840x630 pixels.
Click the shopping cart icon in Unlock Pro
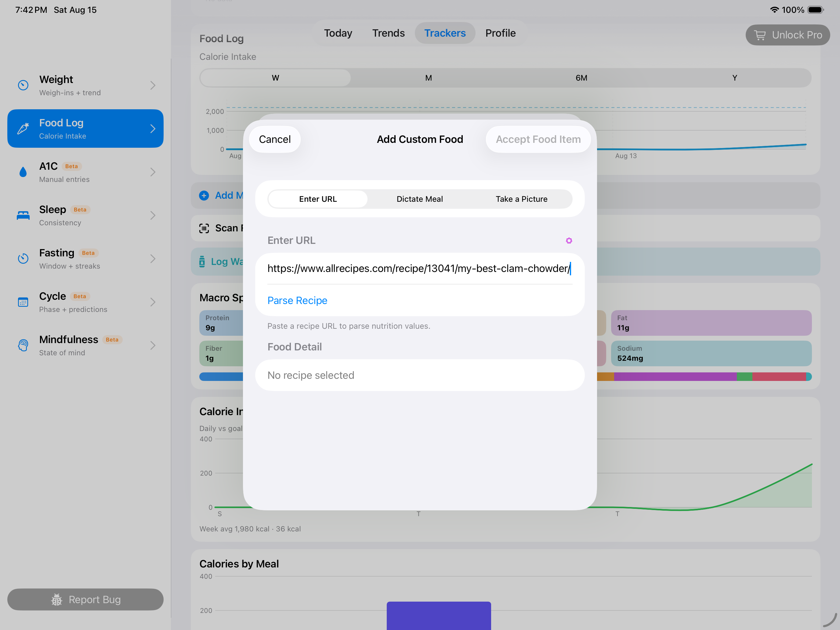coord(760,35)
